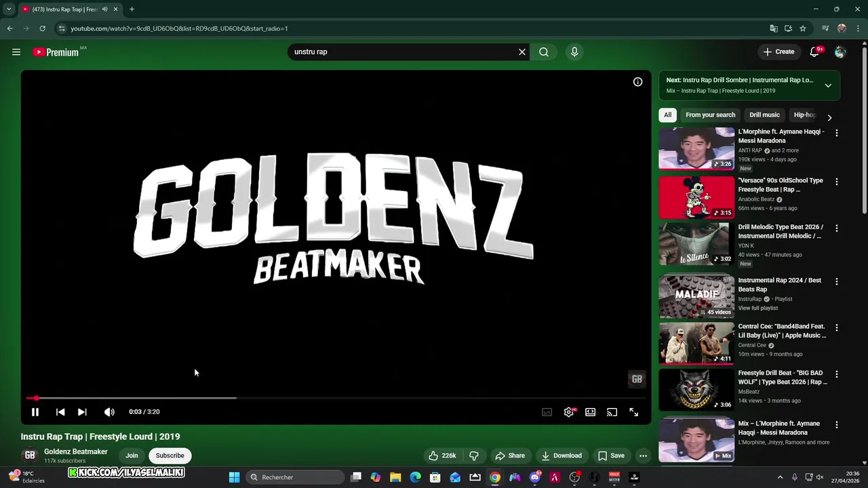The image size is (868, 488).
Task: Open video settings gear icon
Action: (569, 412)
